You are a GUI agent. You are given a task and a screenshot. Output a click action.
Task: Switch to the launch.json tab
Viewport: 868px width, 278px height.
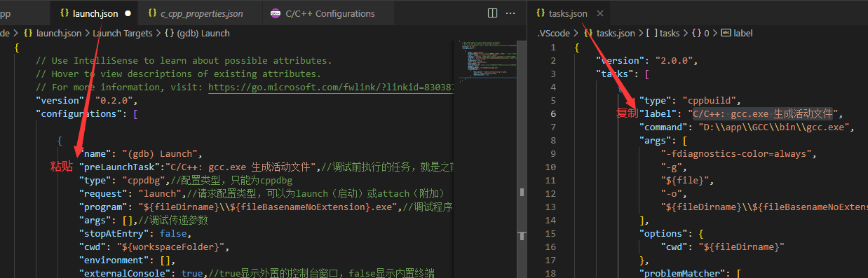tap(95, 13)
